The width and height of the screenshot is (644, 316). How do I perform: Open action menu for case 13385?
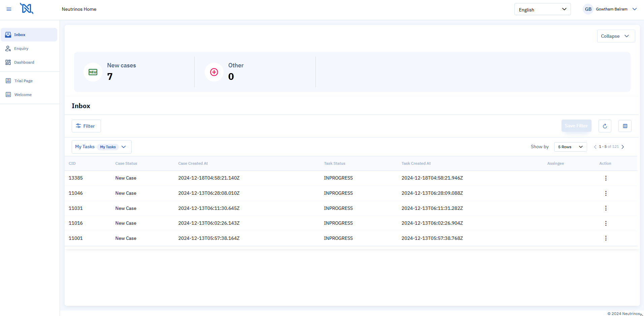point(606,178)
